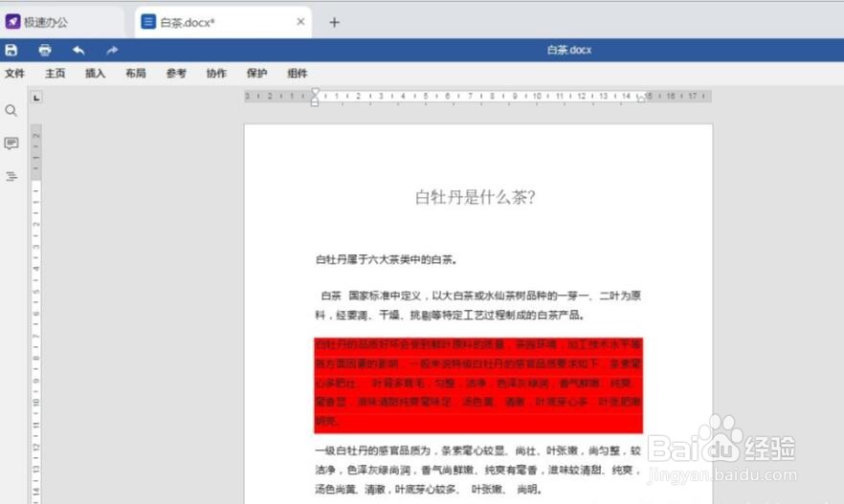Open the Navigation headings panel in the sidebar
844x504 pixels.
pyautogui.click(x=11, y=176)
